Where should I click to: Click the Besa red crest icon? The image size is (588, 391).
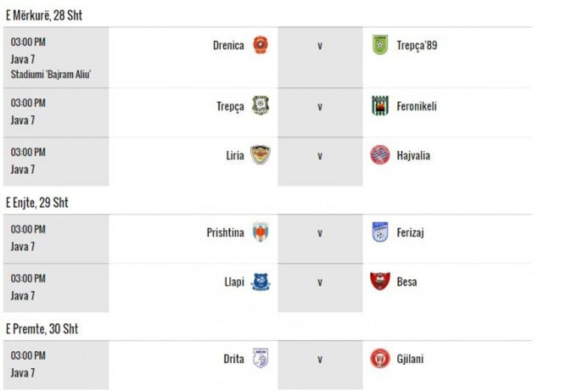click(x=380, y=281)
